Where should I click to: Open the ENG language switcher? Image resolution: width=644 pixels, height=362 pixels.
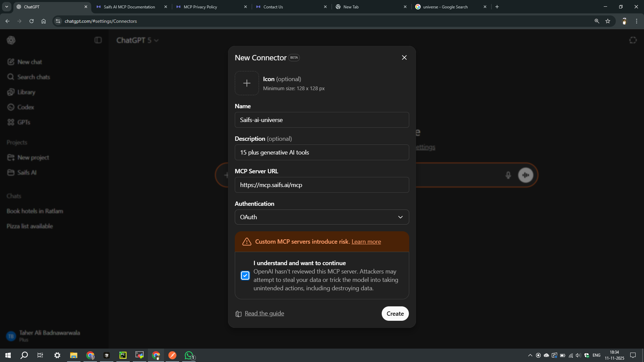coord(596,355)
